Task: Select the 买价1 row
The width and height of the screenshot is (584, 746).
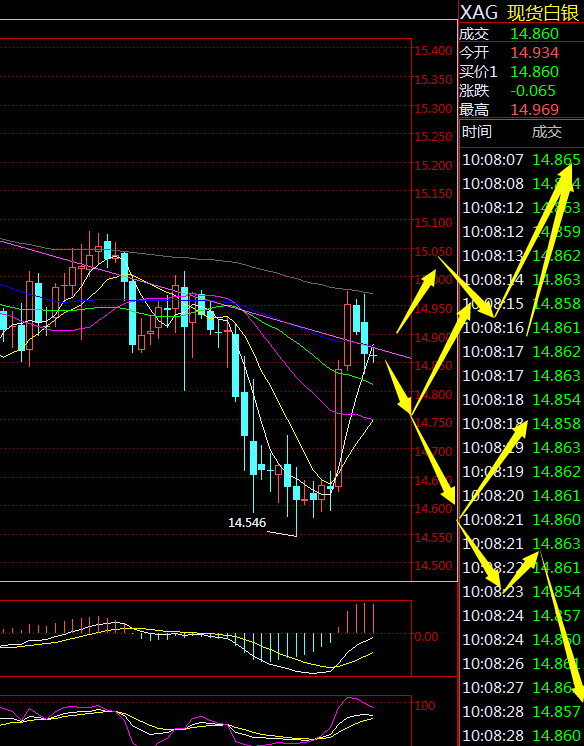Action: pyautogui.click(x=521, y=72)
